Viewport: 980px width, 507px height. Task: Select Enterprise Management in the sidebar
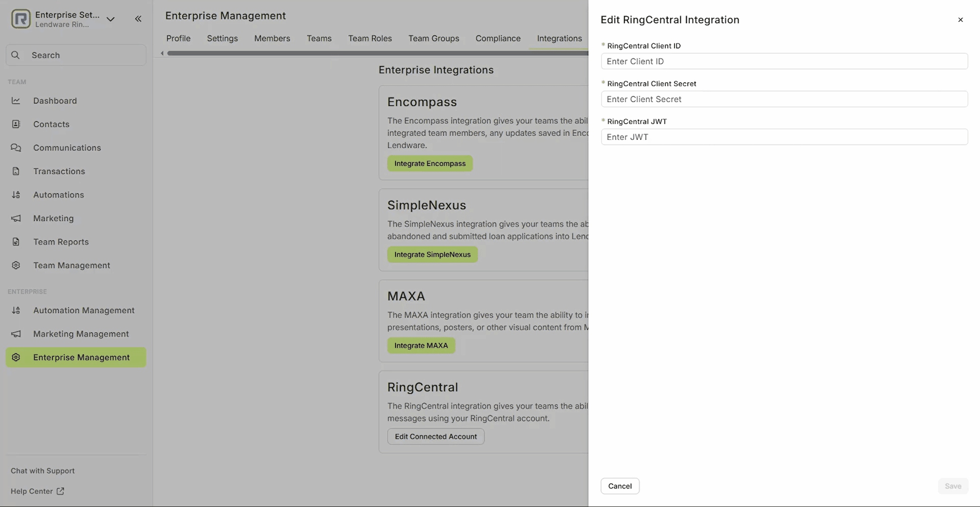click(x=76, y=358)
